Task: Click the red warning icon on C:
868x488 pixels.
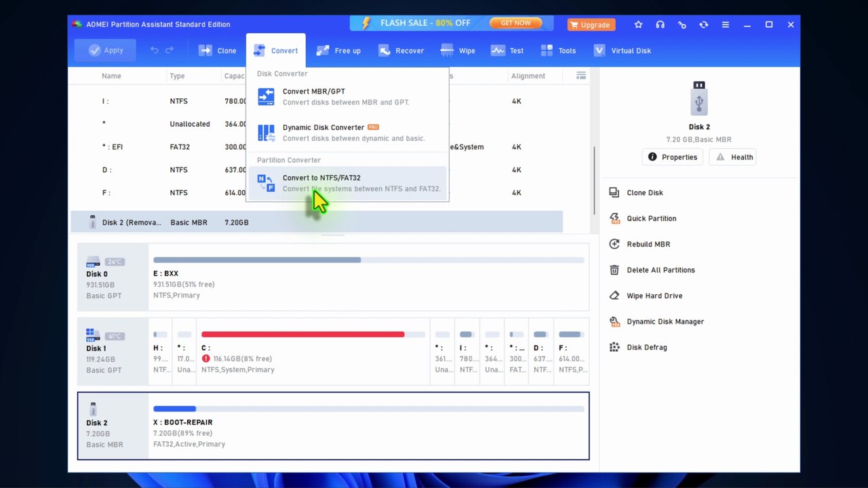Action: pos(206,359)
